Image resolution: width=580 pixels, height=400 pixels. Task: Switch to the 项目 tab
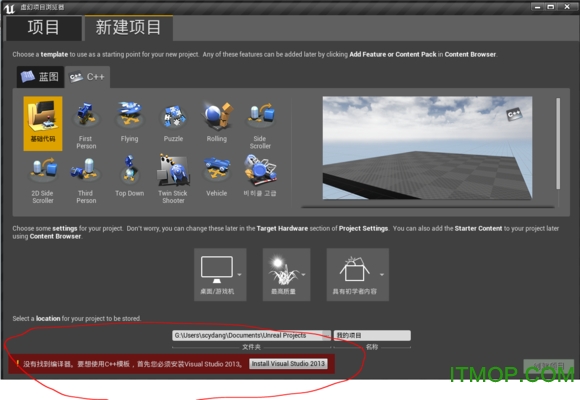coord(44,28)
